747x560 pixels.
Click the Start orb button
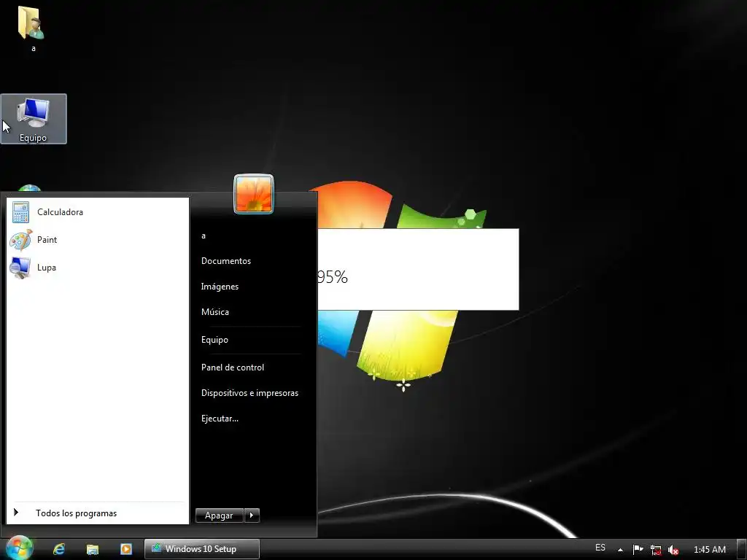pos(18,548)
